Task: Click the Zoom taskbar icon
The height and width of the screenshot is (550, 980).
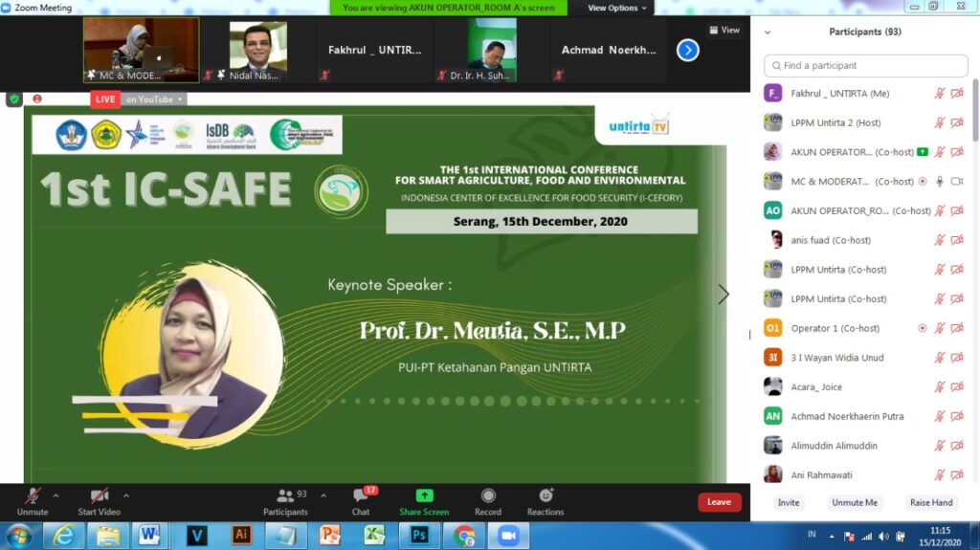Action: [509, 536]
